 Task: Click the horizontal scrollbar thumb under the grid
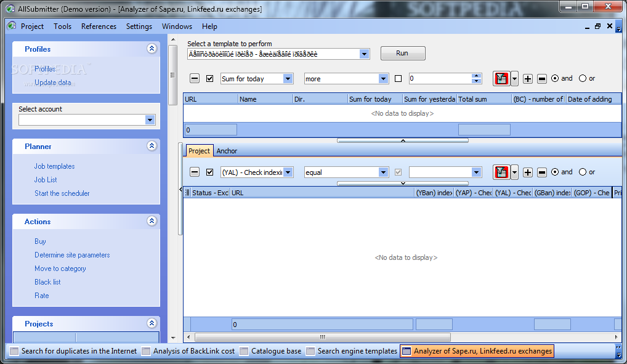[322, 337]
